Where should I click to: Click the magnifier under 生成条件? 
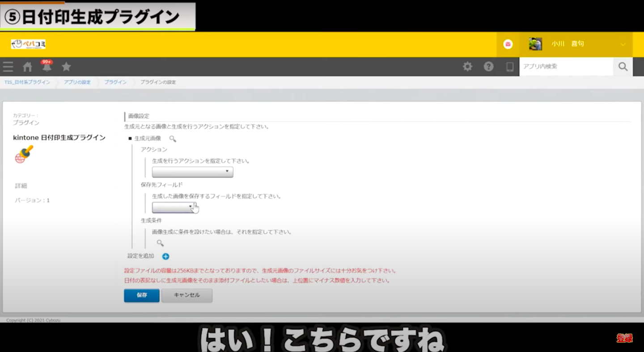[160, 243]
